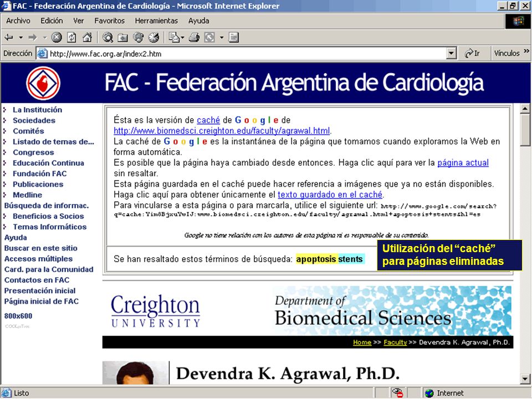Go to Página inicial de FAC

[x=42, y=301]
